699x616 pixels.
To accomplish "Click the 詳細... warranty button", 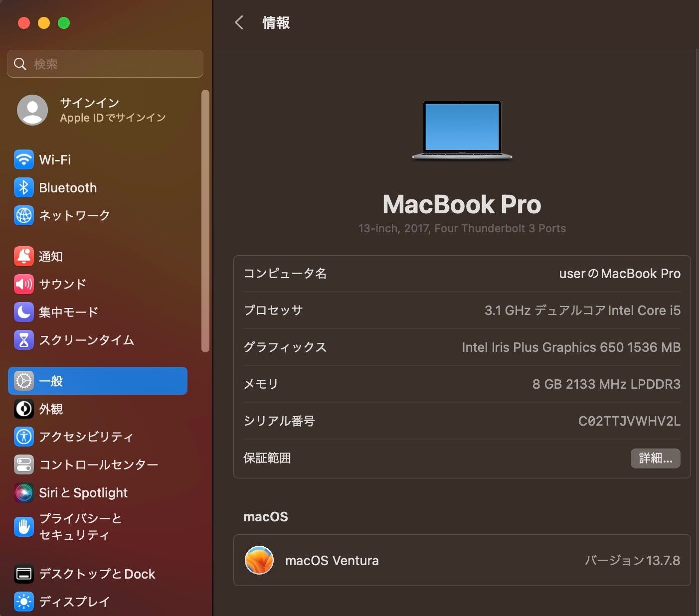I will (656, 458).
